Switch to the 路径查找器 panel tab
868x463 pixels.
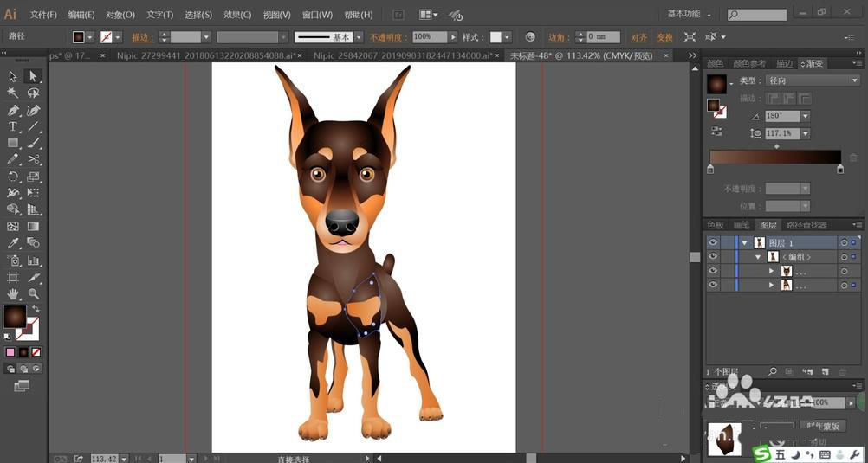(x=806, y=225)
